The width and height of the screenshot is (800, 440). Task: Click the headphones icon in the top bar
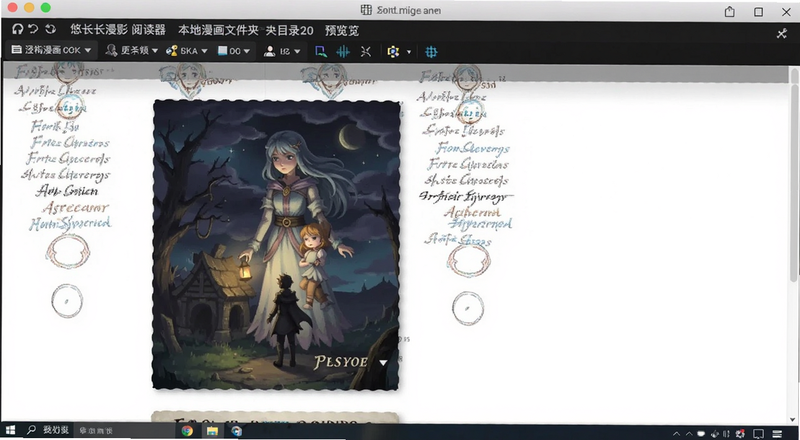pyautogui.click(x=18, y=29)
